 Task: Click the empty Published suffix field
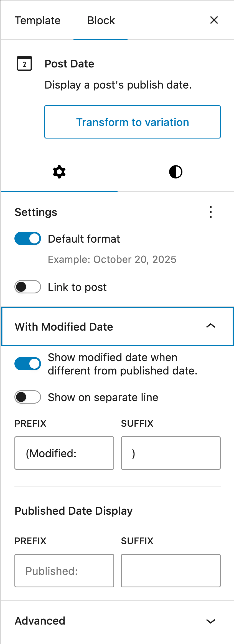coord(170,571)
